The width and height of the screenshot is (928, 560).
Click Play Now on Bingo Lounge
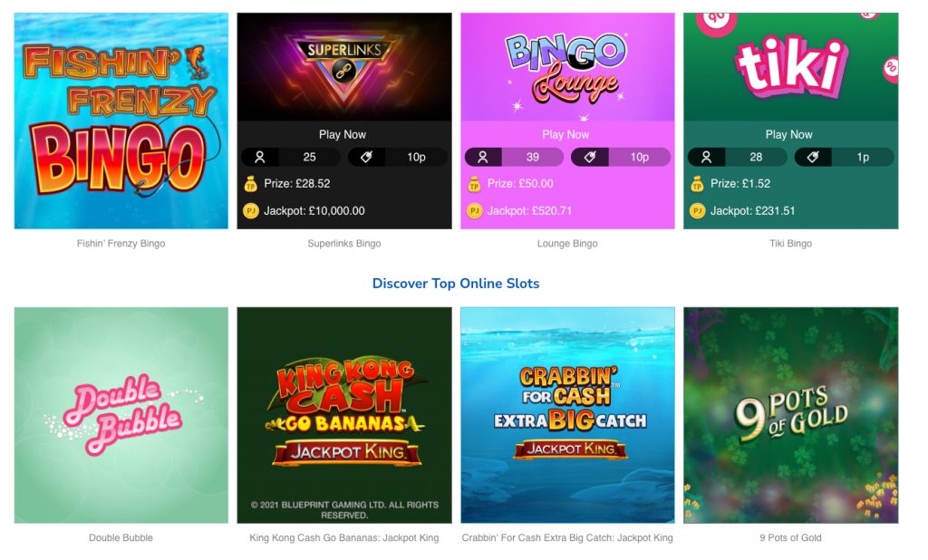click(x=565, y=134)
